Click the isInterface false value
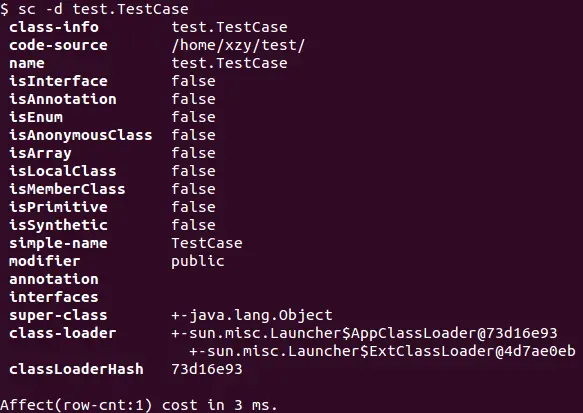 click(193, 81)
